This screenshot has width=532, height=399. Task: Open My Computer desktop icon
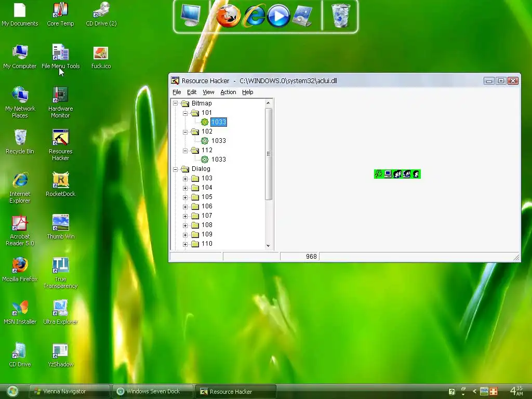point(20,57)
